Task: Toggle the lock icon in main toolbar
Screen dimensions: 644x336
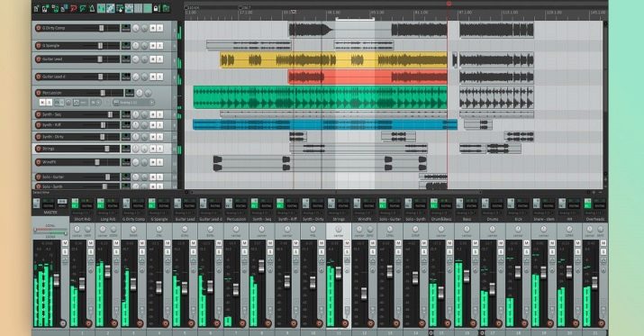Action: tap(156, 8)
